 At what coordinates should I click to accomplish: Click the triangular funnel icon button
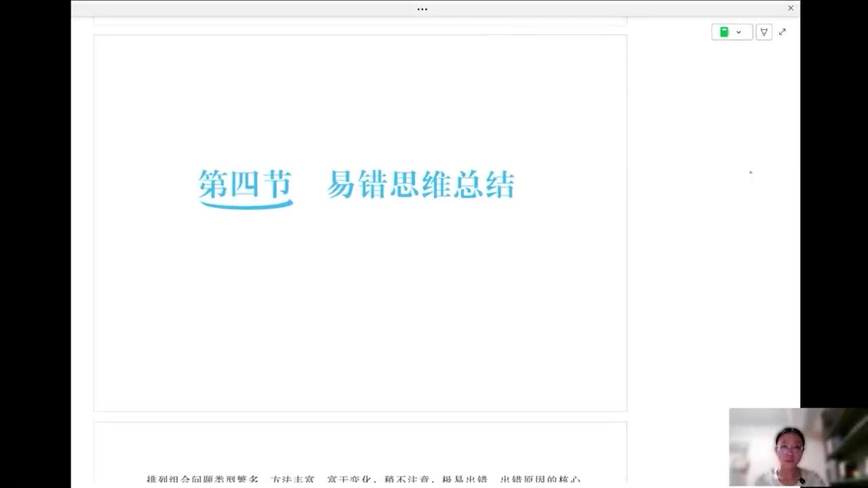coord(764,32)
